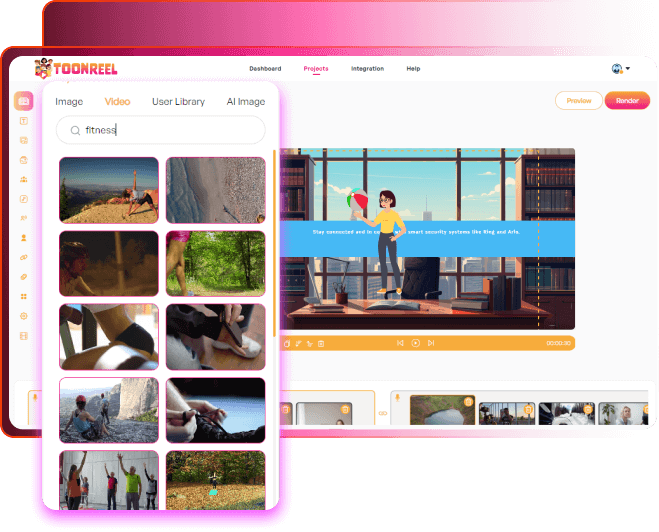Click the 'fitness' search input field
This screenshot has height=532, width=659.
tap(170, 130)
